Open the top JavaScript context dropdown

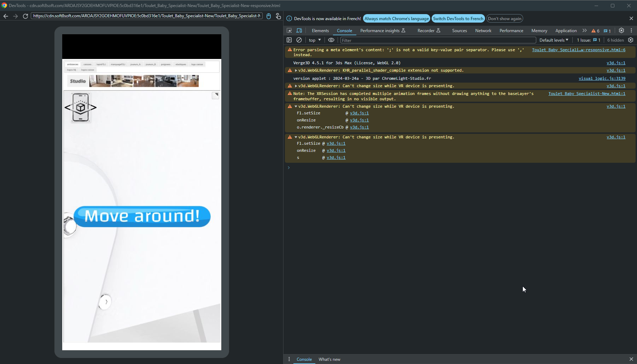(315, 40)
